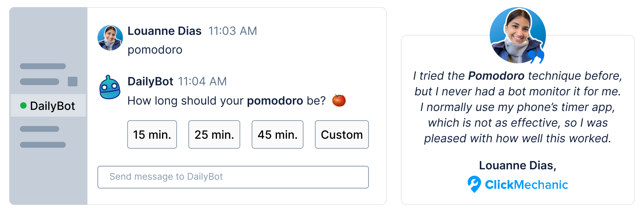Click the DailyBot robot avatar icon
The image size is (644, 212).
(x=110, y=88)
